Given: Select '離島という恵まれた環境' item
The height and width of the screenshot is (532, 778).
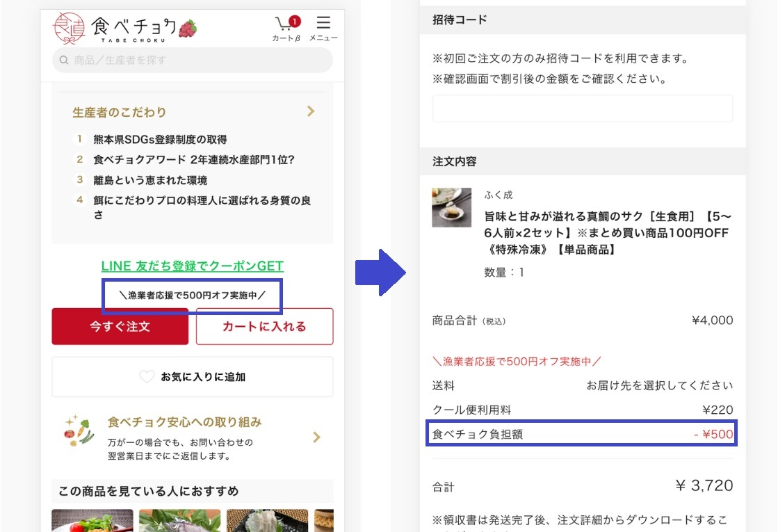Looking at the screenshot, I should (x=150, y=180).
